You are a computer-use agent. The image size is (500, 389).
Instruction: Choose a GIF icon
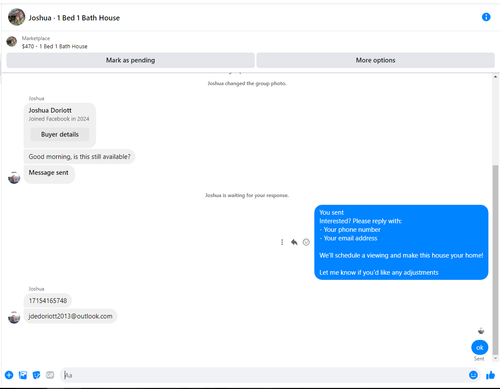(x=50, y=375)
